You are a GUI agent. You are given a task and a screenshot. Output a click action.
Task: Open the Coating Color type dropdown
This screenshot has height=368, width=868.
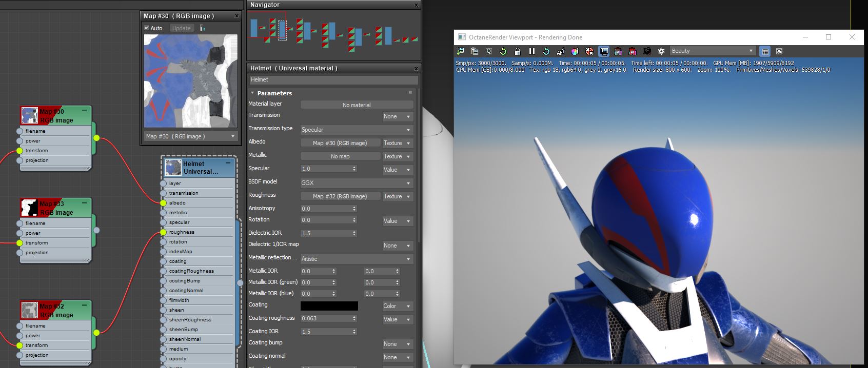398,306
